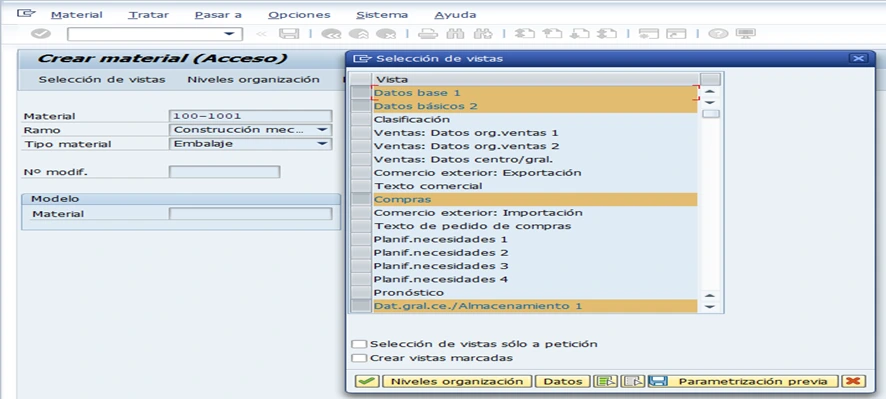Click the views list scrollbar thumb
886x399 pixels.
point(711,114)
